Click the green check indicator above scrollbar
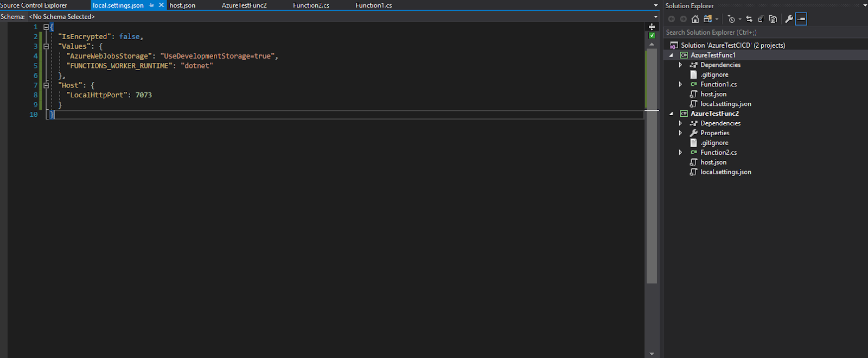Screen dimensions: 868x358 [652, 35]
